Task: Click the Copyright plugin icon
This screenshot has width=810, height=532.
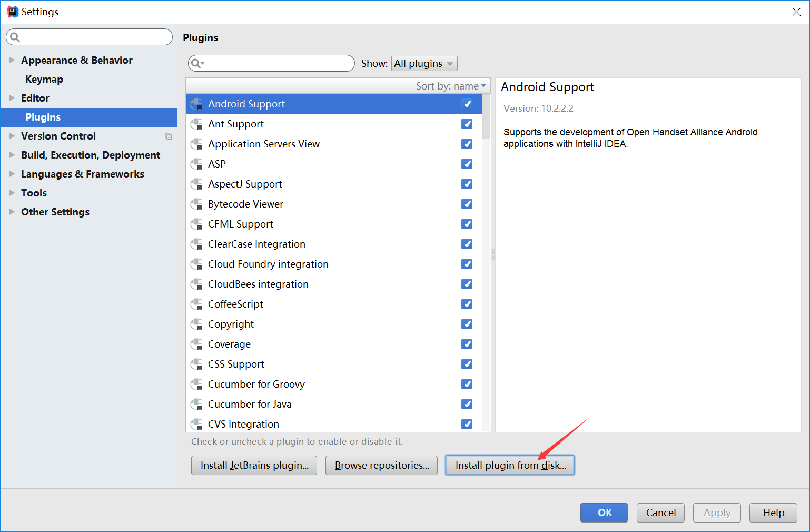Action: coord(196,324)
